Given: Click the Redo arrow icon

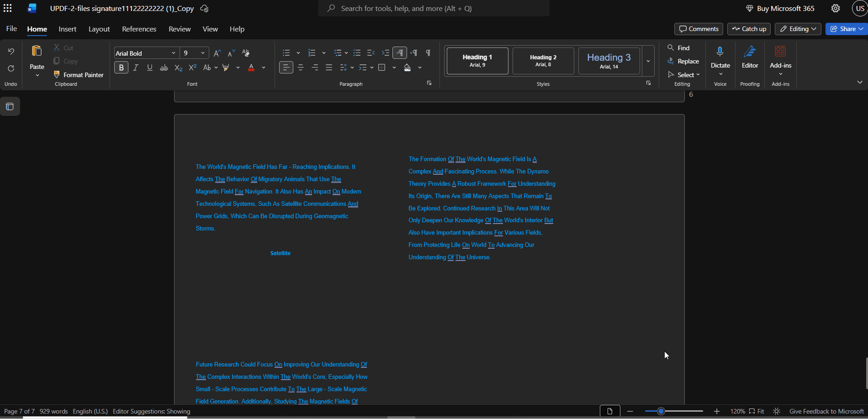Looking at the screenshot, I should coord(11,68).
